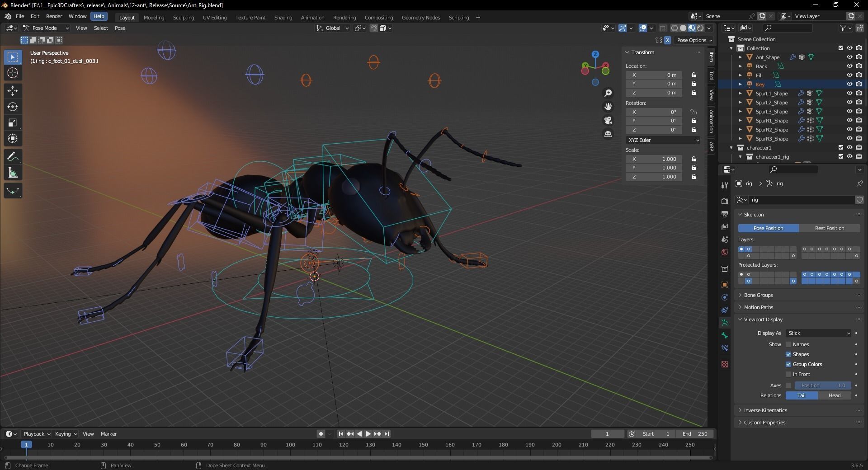Select the Scale tool
Image resolution: width=868 pixels, height=470 pixels.
[x=13, y=122]
